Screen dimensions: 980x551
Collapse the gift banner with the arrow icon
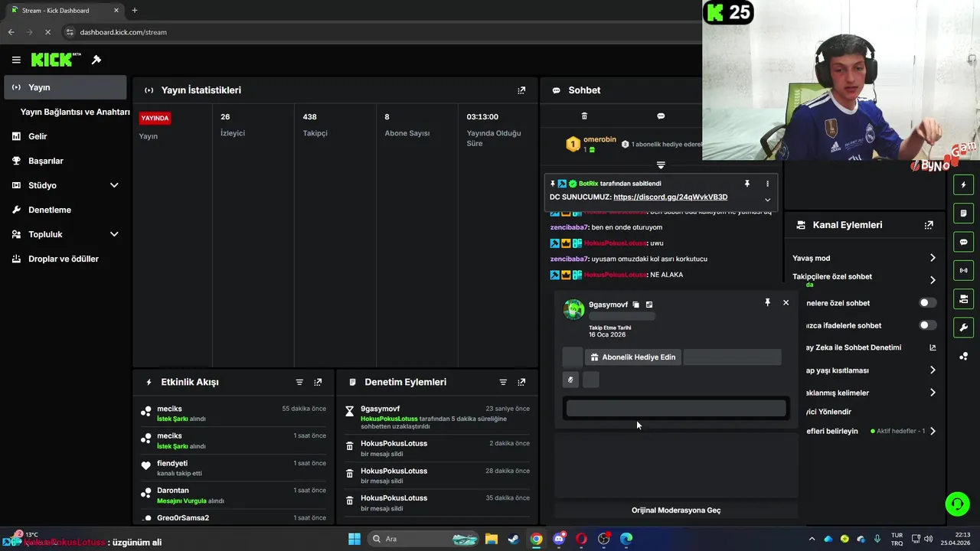[661, 165]
